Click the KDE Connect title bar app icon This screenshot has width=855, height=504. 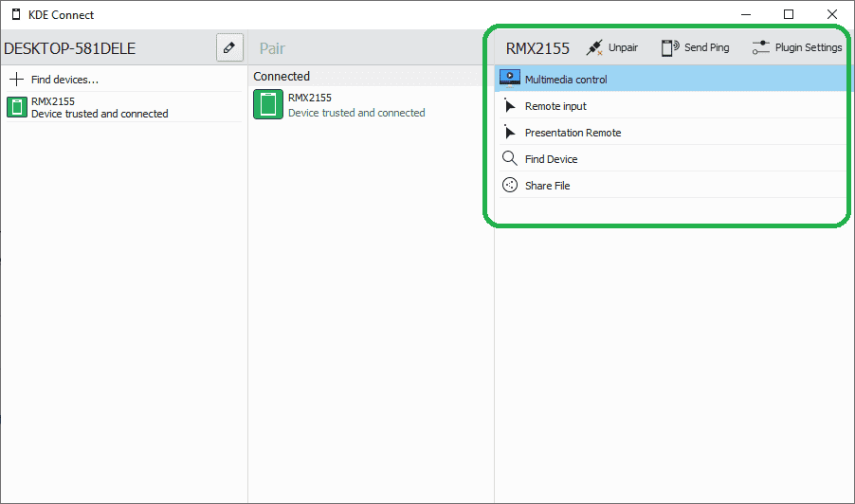tap(16, 15)
